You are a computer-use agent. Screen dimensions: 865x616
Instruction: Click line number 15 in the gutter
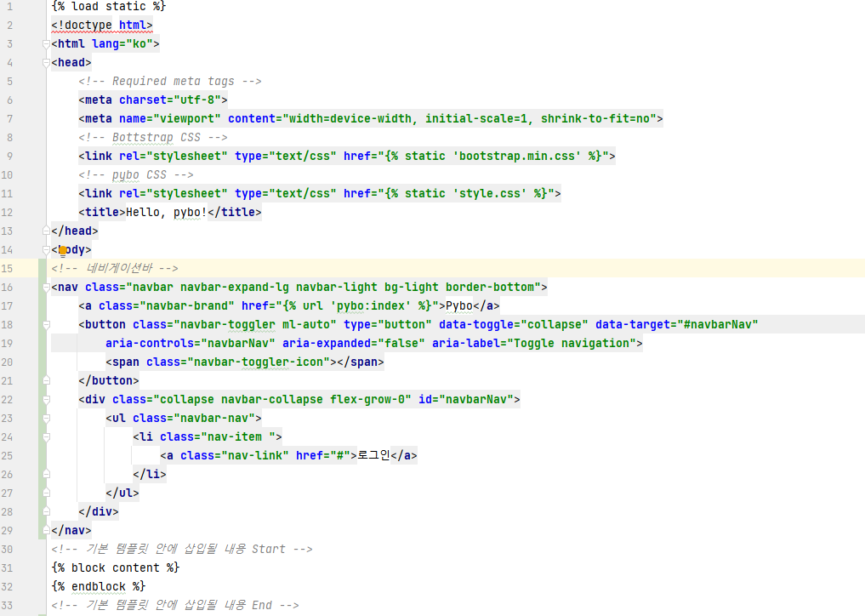(x=7, y=268)
